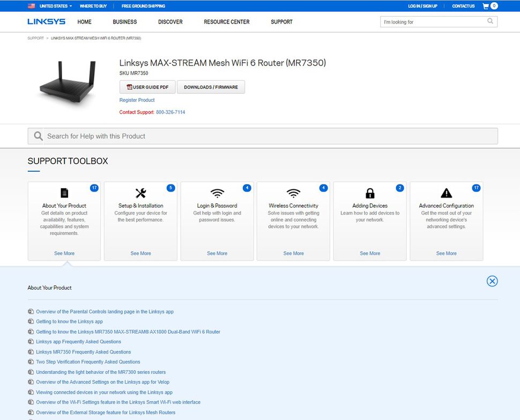Open the shopping cart icon
This screenshot has width=520, height=420.
pyautogui.click(x=486, y=6)
